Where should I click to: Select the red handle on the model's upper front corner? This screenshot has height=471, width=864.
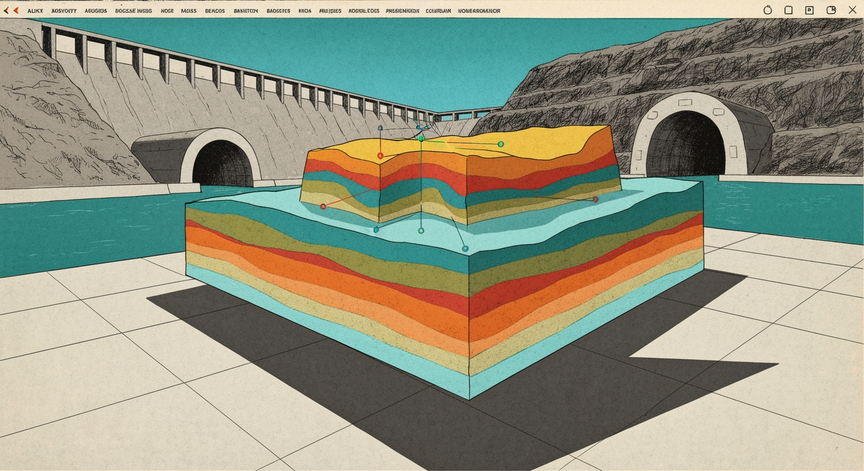380,156
